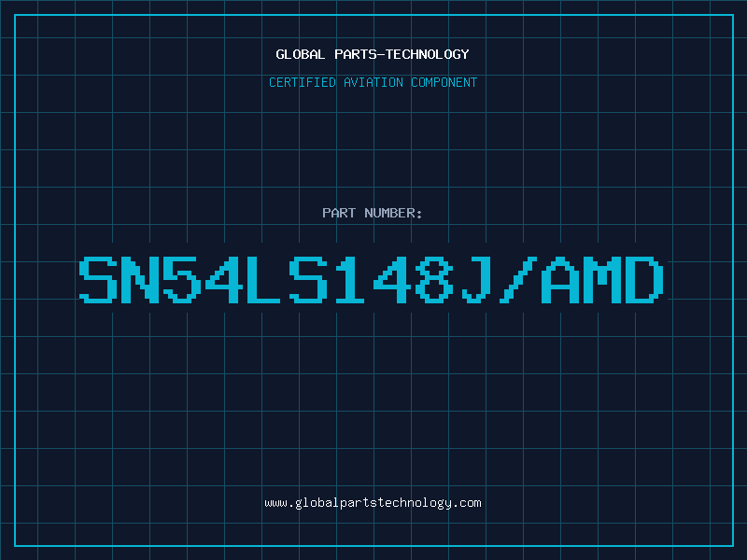Click the GLOBAL PARTS-TECHNOLOGY heading
The image size is (747, 560).
pyautogui.click(x=373, y=54)
